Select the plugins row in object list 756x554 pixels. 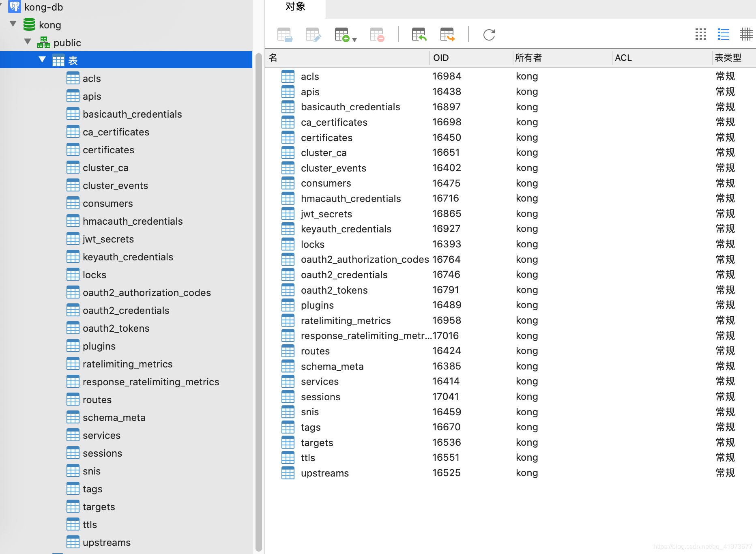point(511,305)
